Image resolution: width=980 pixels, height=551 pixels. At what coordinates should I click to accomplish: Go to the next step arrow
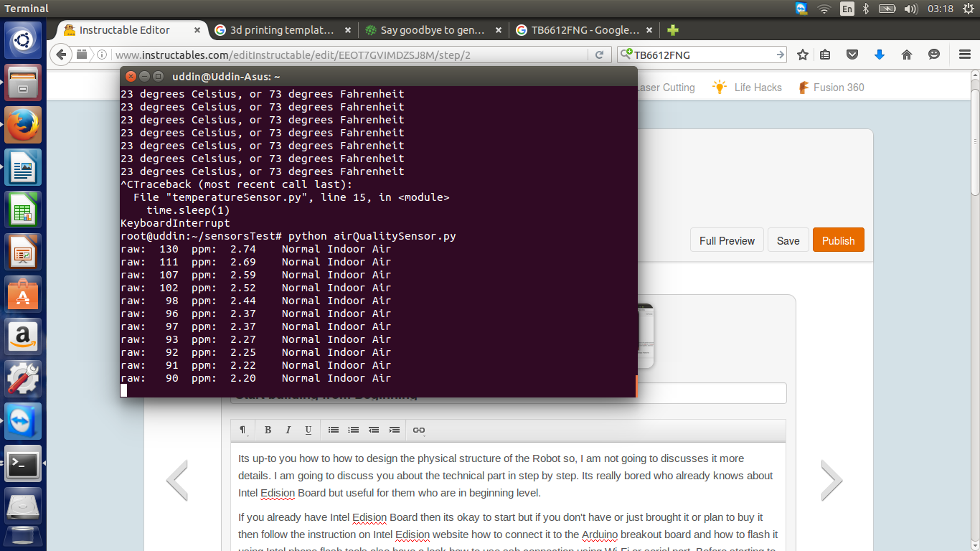[x=831, y=480]
